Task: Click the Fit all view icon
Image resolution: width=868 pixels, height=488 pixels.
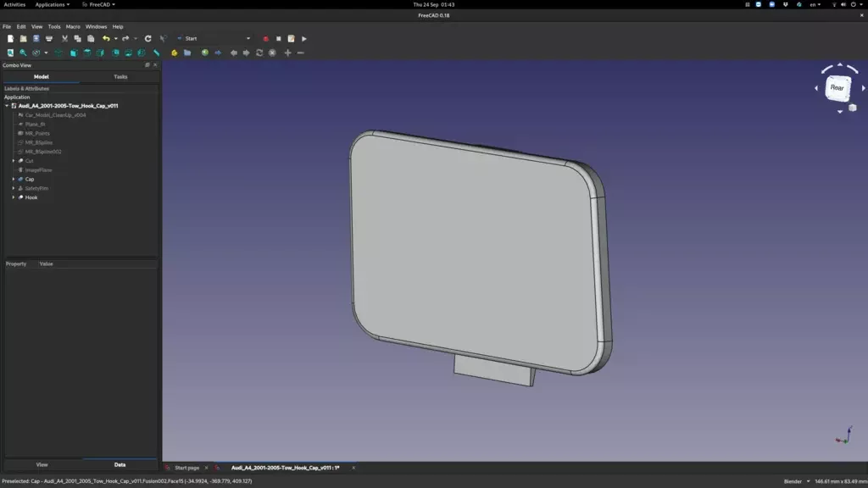Action: pyautogui.click(x=10, y=53)
